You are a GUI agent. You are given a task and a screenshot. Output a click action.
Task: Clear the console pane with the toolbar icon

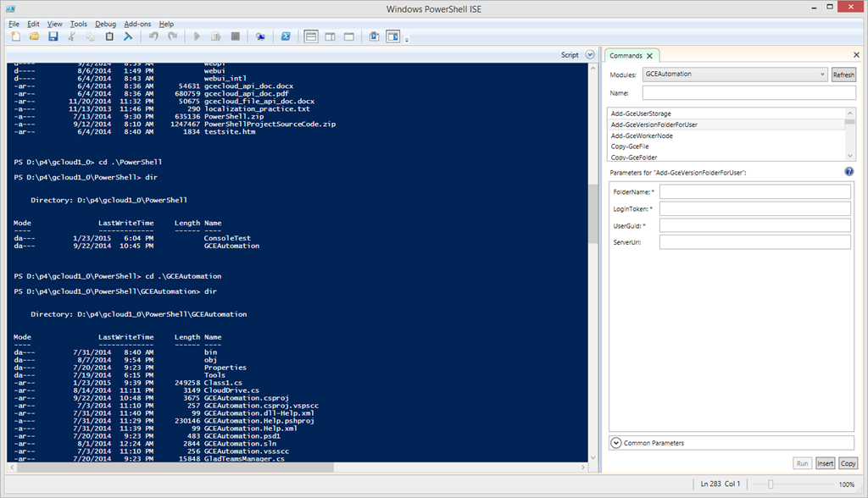(128, 37)
